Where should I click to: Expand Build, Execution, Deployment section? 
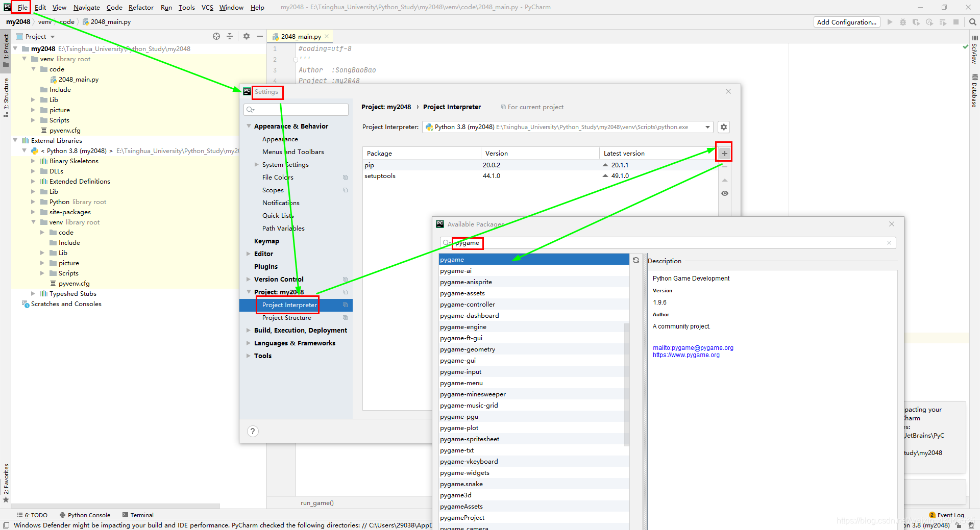coord(249,331)
